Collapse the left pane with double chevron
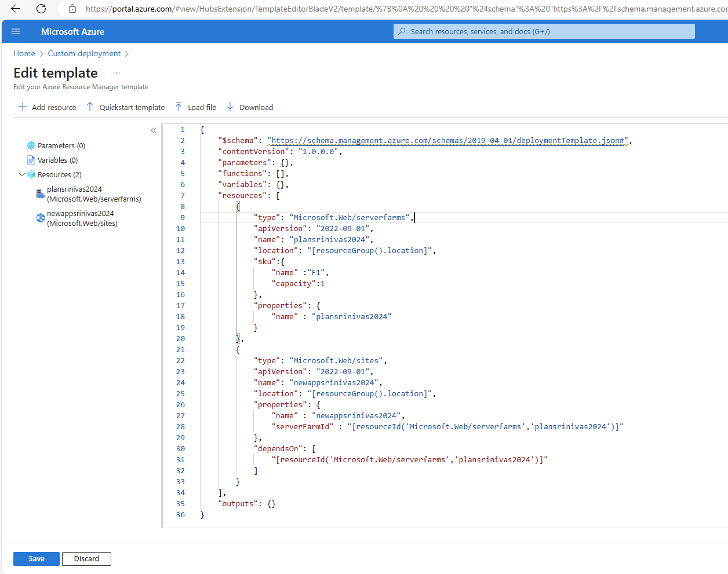This screenshot has height=574, width=728. click(154, 130)
